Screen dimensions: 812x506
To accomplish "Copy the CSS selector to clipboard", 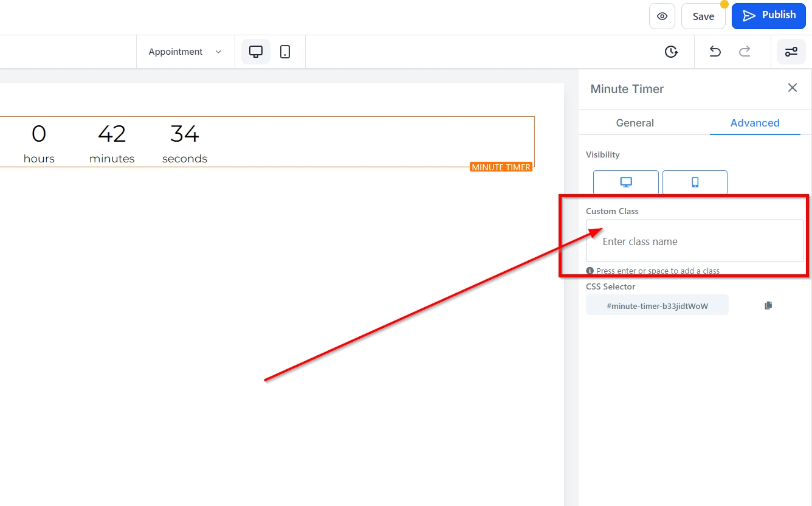I will click(x=768, y=305).
